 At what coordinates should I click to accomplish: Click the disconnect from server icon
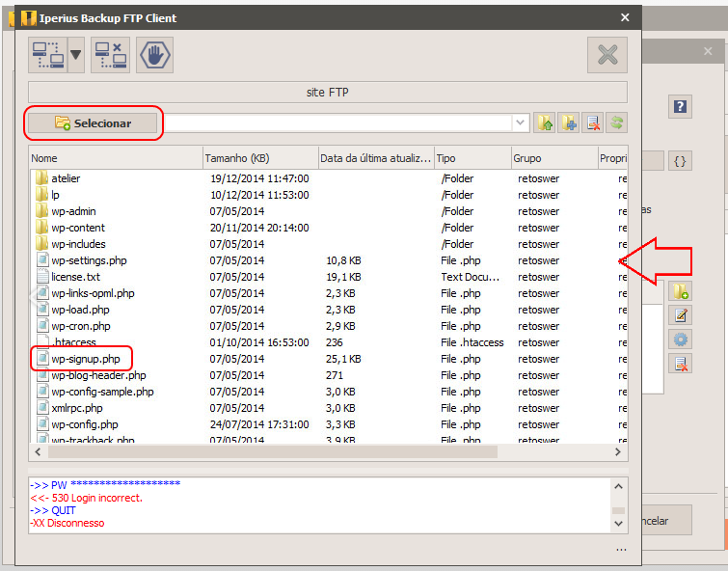pos(111,55)
